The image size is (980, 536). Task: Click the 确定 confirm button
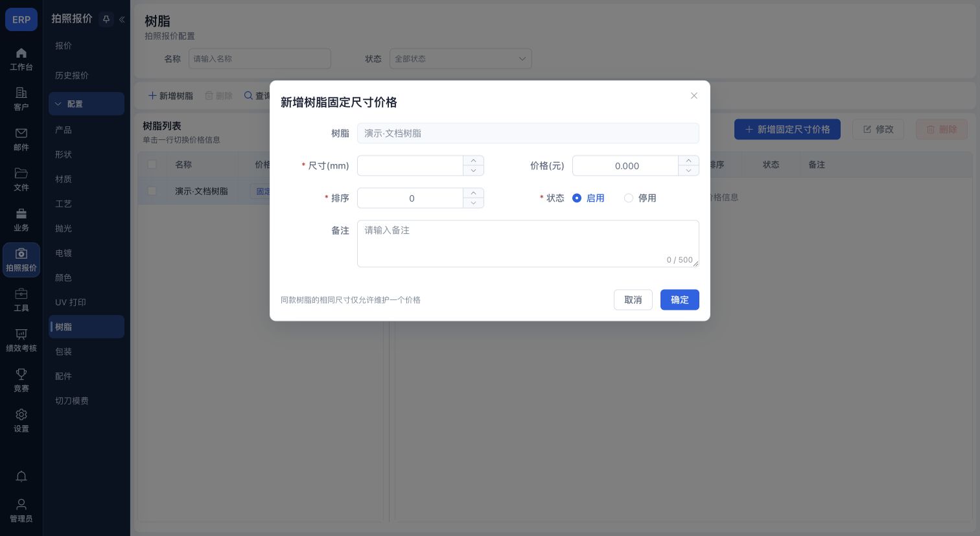[680, 299]
